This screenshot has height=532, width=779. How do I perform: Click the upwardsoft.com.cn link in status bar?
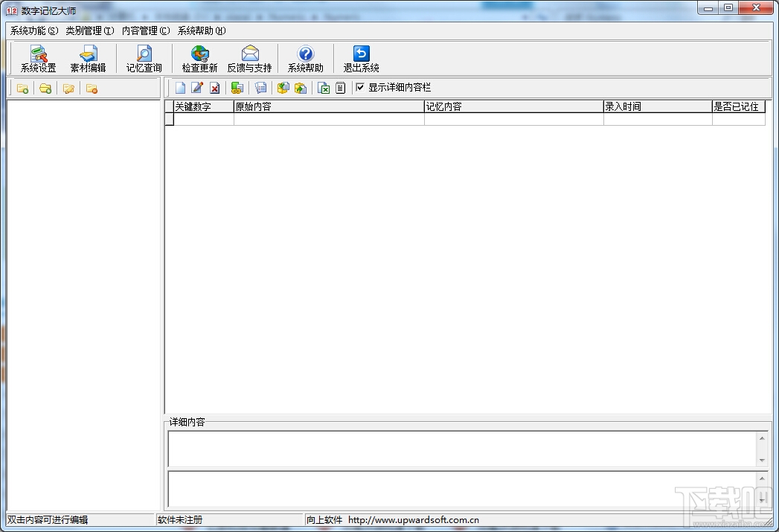pyautogui.click(x=414, y=520)
